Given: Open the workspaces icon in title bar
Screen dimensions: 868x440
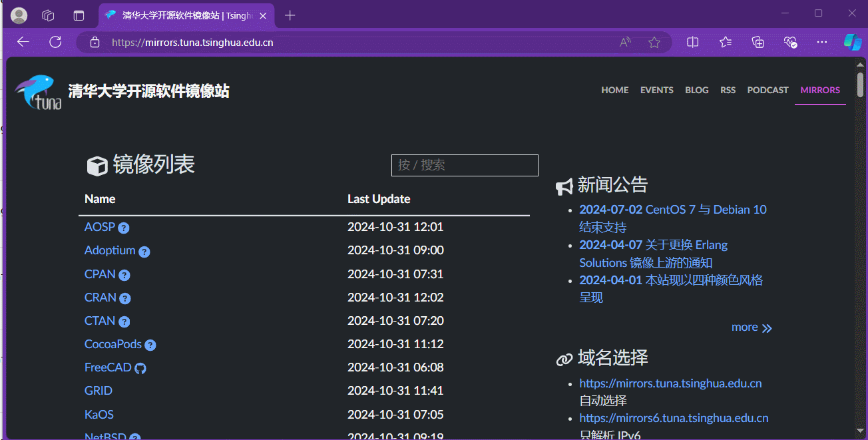Looking at the screenshot, I should 48,15.
